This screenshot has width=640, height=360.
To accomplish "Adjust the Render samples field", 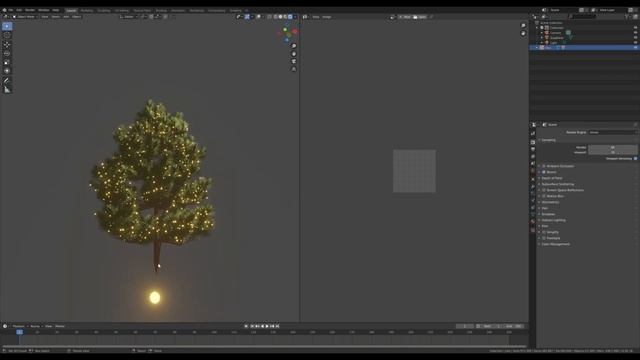I will point(613,147).
